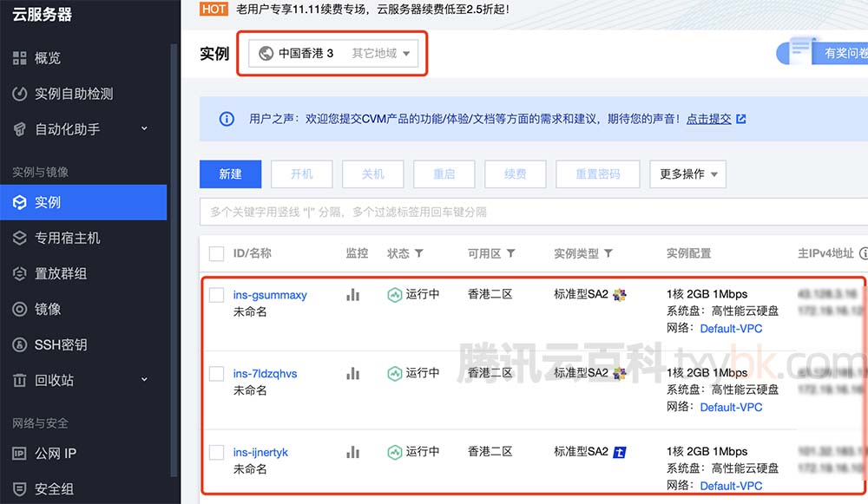Click the AMD badge icon for ins-7ldzqhvs
Screen dimensions: 868x504
[x=620, y=373]
